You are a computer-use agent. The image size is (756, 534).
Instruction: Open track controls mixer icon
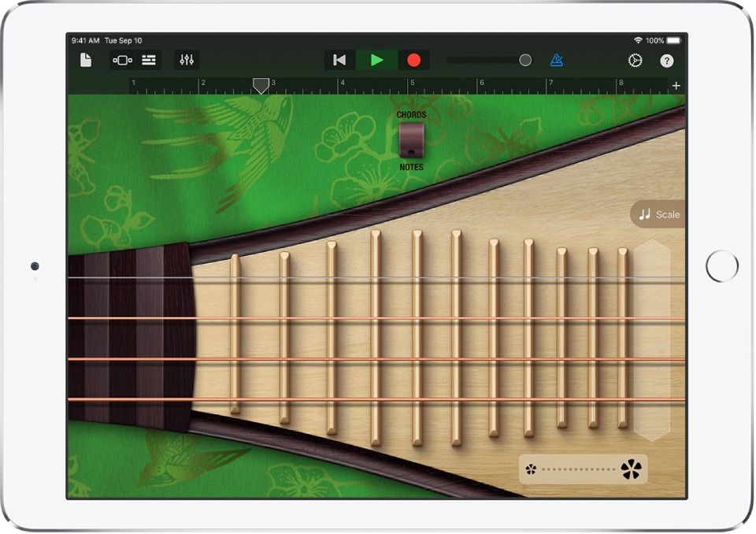point(187,61)
